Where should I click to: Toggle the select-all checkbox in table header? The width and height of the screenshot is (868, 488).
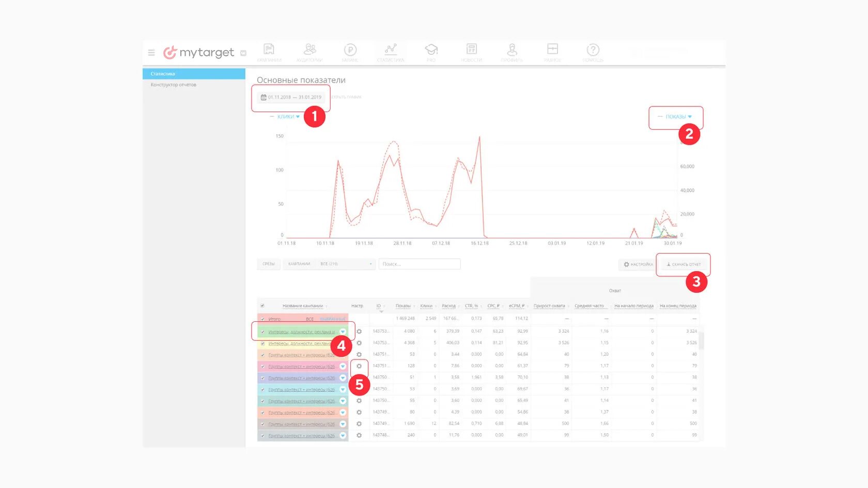coord(262,306)
